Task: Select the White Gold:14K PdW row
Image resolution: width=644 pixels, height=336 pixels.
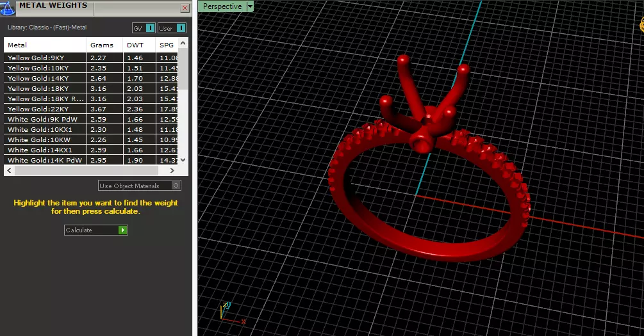Action: [x=91, y=160]
